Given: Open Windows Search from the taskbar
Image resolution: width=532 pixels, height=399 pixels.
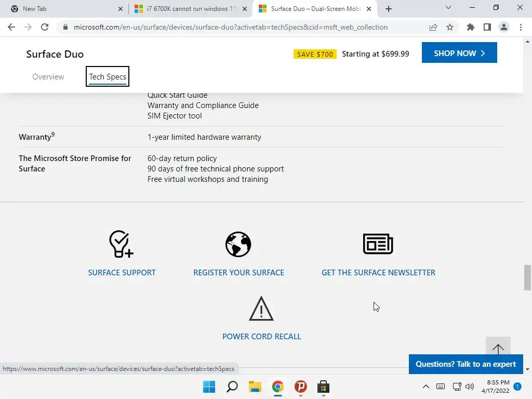Looking at the screenshot, I should pyautogui.click(x=232, y=387).
